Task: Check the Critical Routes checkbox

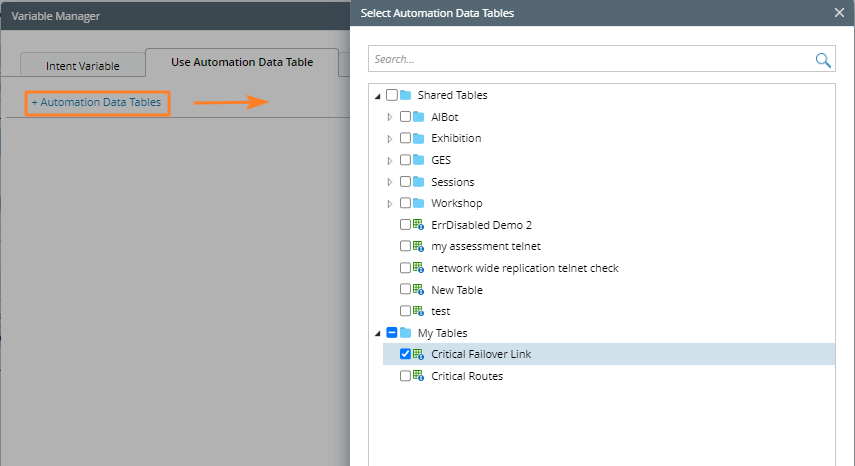Action: [405, 376]
